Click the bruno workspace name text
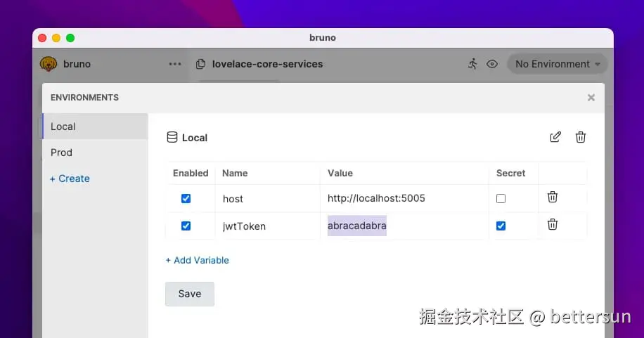Image resolution: width=644 pixels, height=338 pixels. click(x=77, y=64)
